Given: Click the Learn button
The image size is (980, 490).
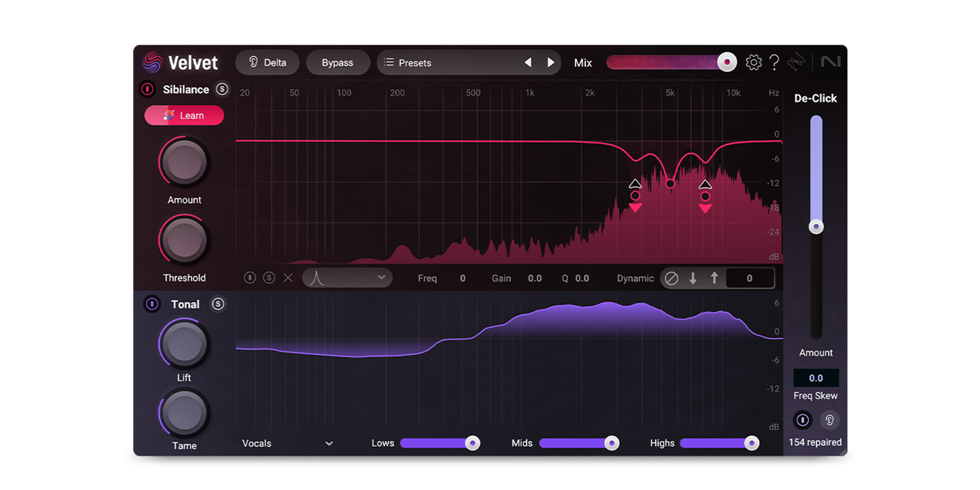Looking at the screenshot, I should [184, 115].
